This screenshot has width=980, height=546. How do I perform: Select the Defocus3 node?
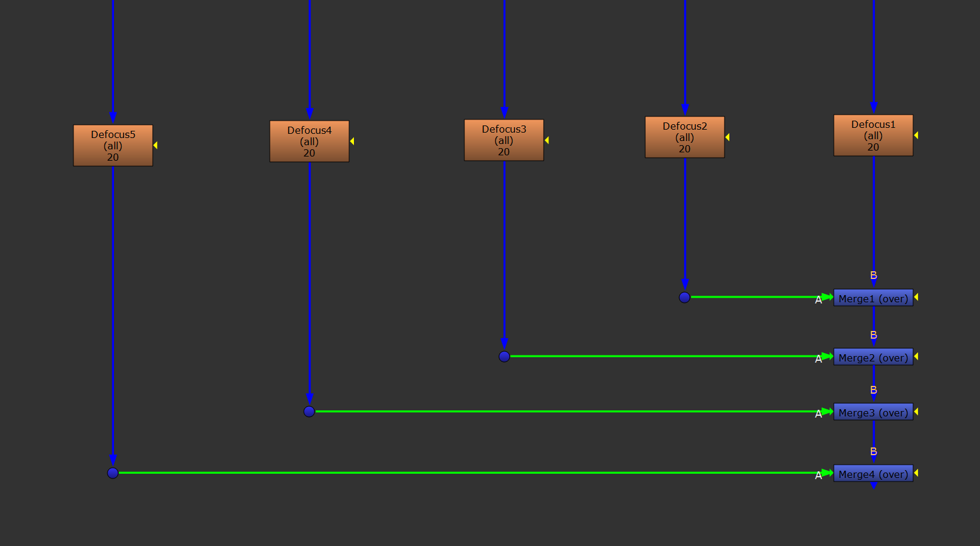(x=504, y=140)
